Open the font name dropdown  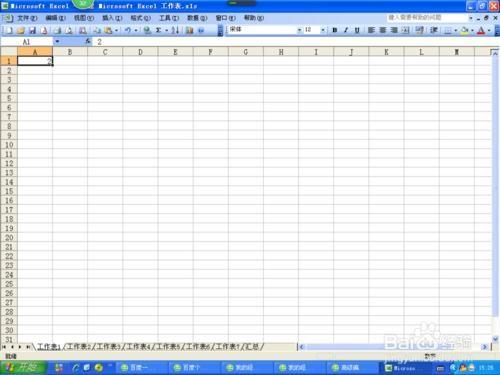pos(299,30)
